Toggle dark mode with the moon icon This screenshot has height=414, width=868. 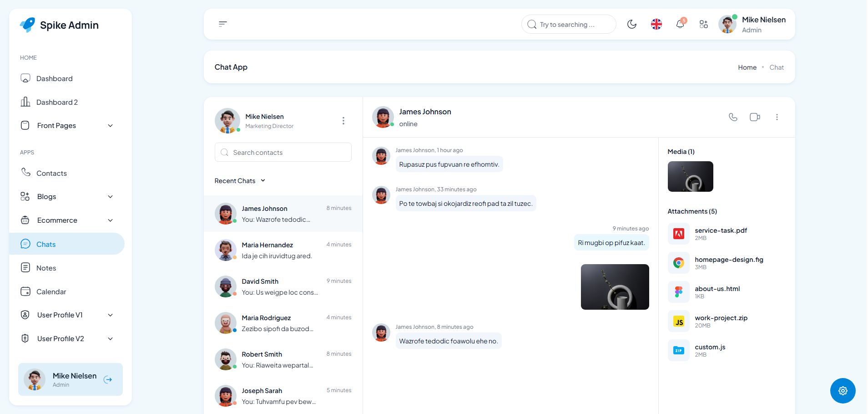[632, 24]
